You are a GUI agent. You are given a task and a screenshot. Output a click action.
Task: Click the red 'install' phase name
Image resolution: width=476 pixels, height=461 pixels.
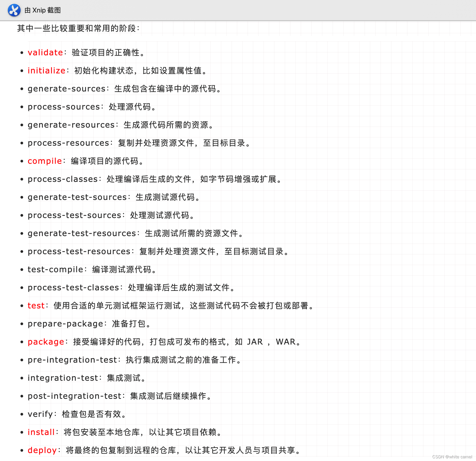(x=41, y=432)
